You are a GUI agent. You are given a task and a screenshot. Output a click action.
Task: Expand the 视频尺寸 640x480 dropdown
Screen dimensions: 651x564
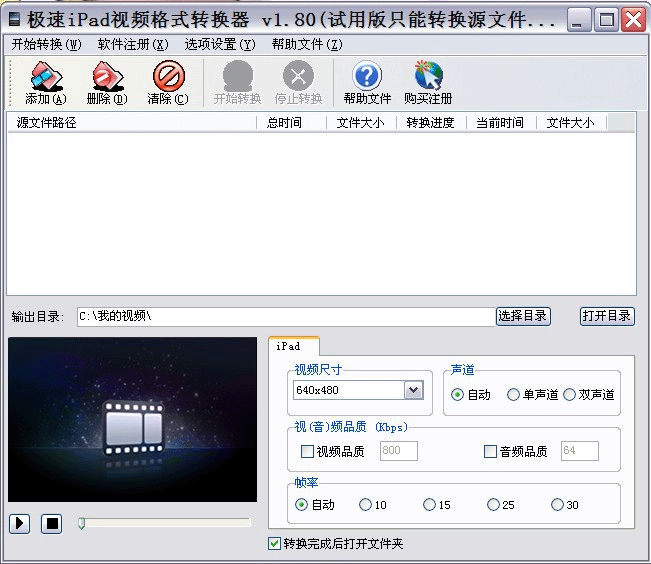point(413,390)
